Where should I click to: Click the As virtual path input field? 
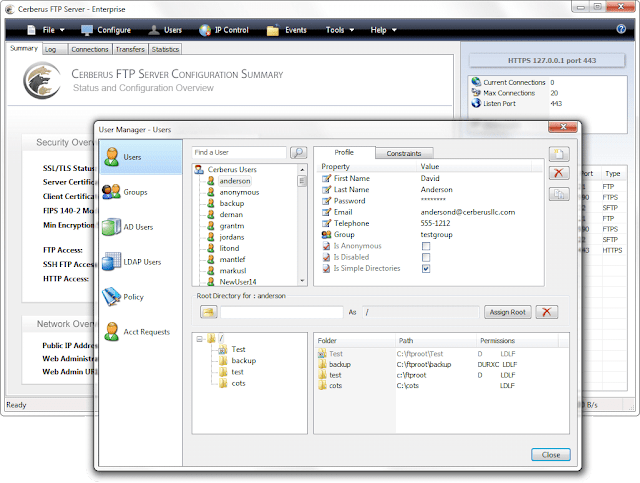click(x=420, y=312)
